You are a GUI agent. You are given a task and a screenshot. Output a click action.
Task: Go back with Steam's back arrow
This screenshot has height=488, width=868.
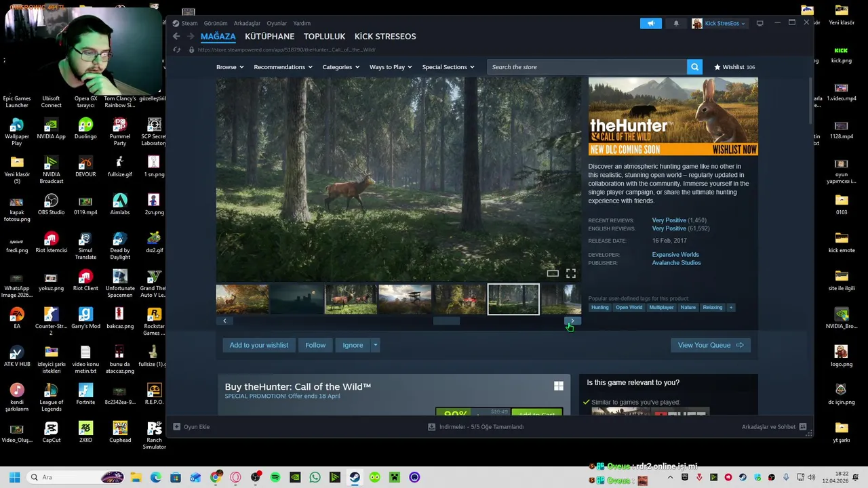tap(176, 37)
